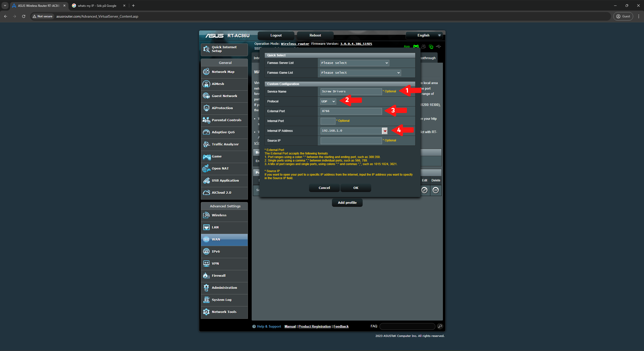Screen dimensions: 644x351
Task: Open the Famous Server List dropdown
Action: [x=355, y=63]
